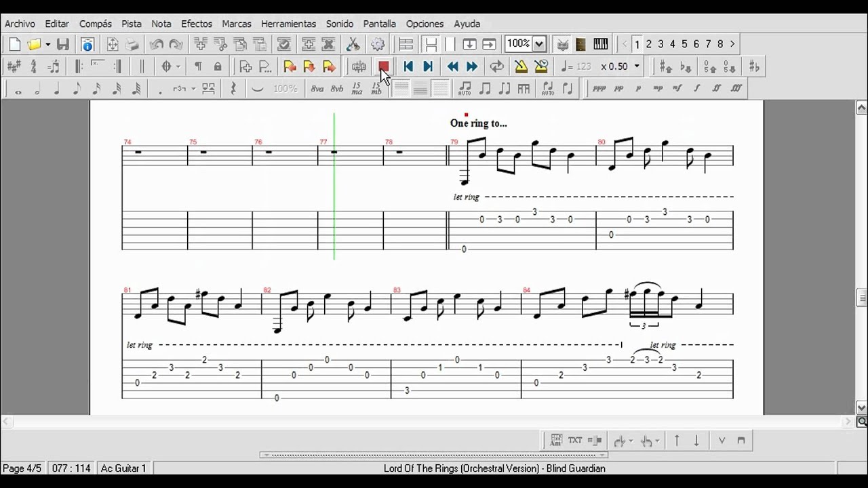Expand the triplet tuplet dropdown arrow

(193, 89)
